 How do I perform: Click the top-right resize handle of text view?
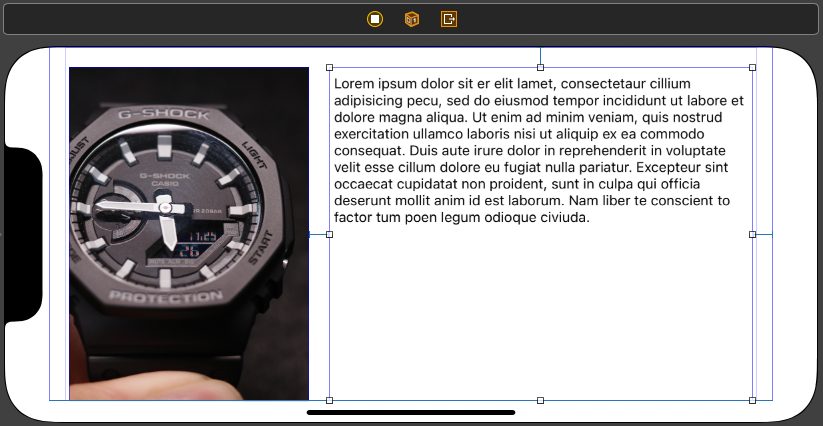pos(753,67)
